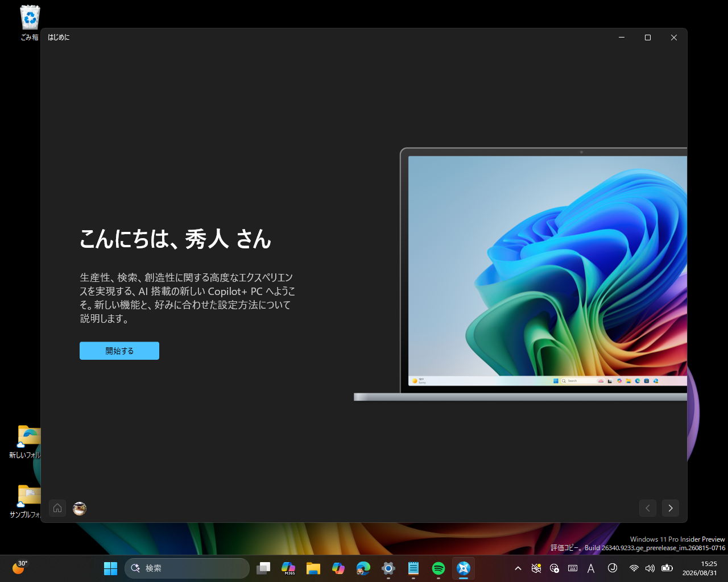
Task: Click the IME J circle indicator
Action: 613,568
